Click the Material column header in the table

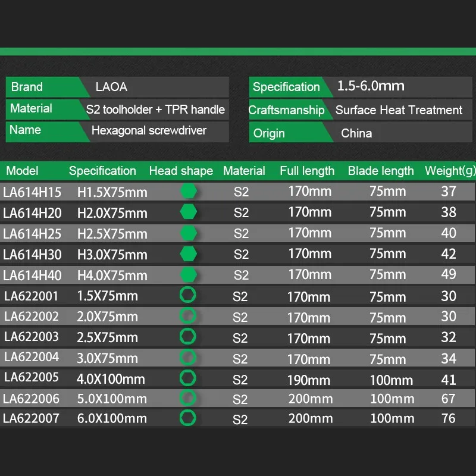pos(244,171)
